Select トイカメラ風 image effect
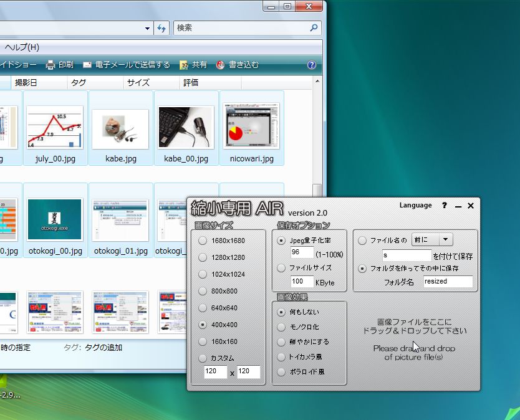This screenshot has height=420, width=520. pos(281,357)
